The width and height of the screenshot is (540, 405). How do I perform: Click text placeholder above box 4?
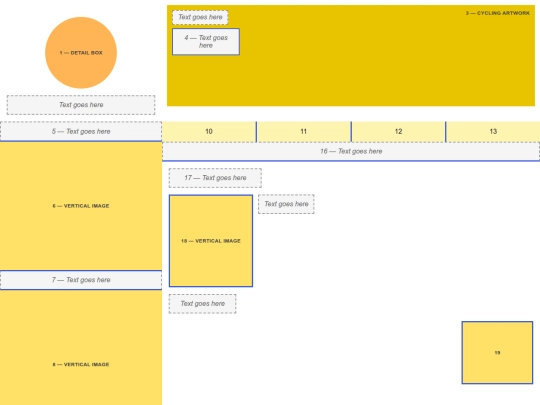click(x=200, y=17)
